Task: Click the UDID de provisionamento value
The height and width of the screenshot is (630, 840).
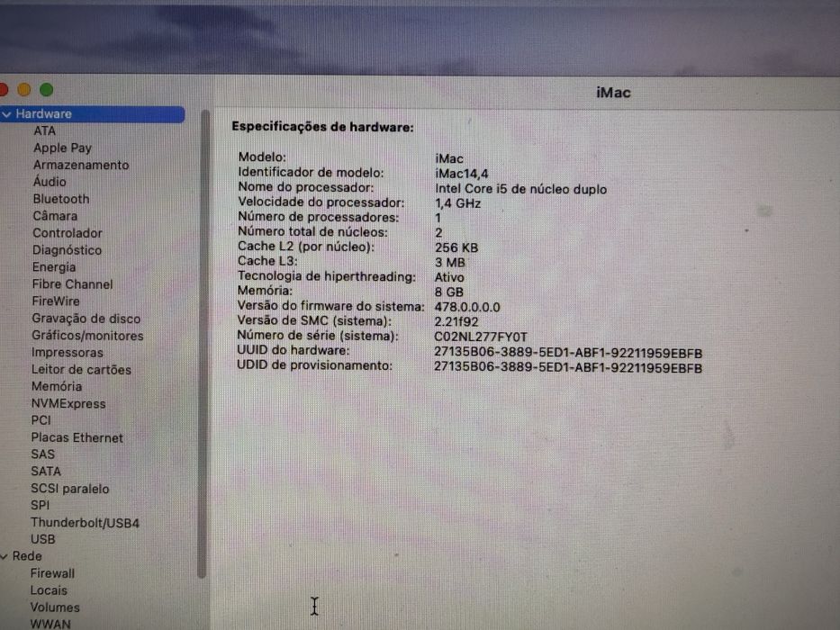Action: coord(568,369)
